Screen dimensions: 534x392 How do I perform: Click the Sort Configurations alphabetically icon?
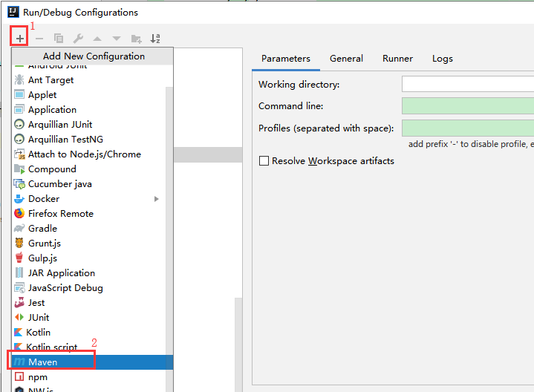point(155,38)
